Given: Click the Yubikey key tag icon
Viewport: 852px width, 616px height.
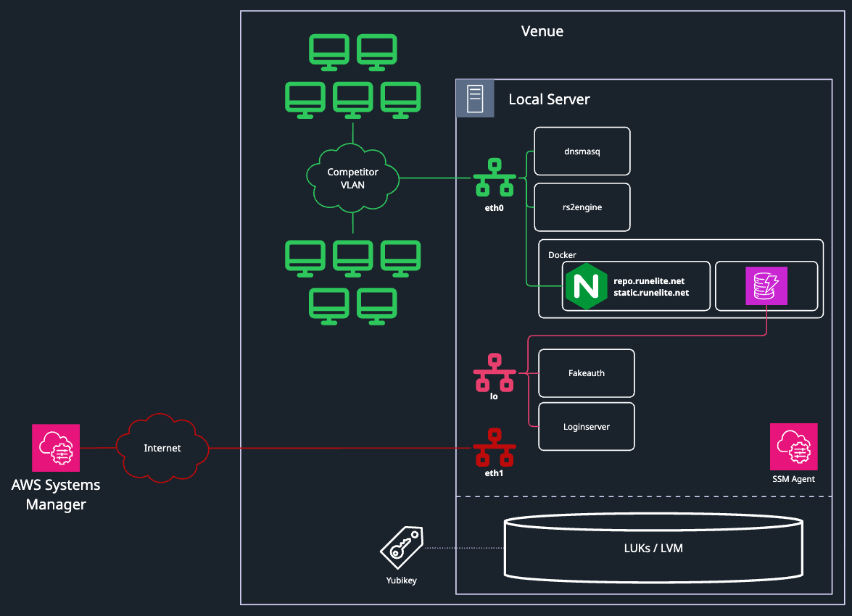Looking at the screenshot, I should (x=402, y=548).
